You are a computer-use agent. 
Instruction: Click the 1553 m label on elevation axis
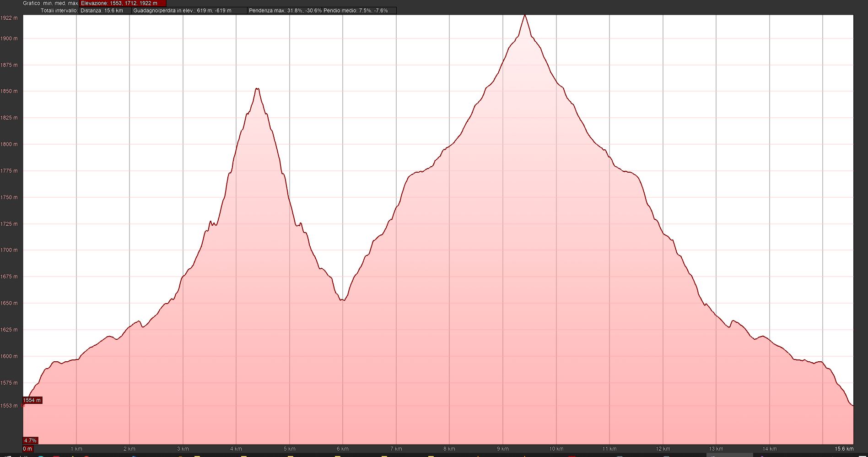tap(9, 406)
